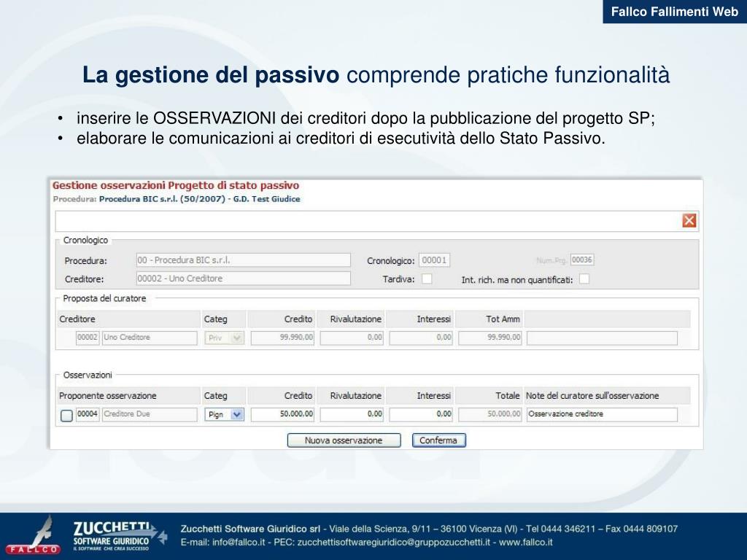The width and height of the screenshot is (747, 560).
Task: Click the note field Osservazione creditore
Action: point(602,414)
